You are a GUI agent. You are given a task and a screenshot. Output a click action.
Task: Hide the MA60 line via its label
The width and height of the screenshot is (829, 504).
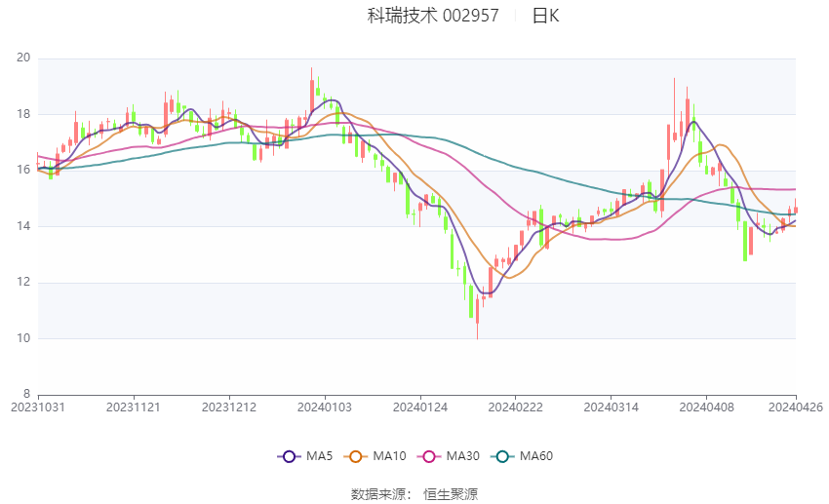pos(536,456)
